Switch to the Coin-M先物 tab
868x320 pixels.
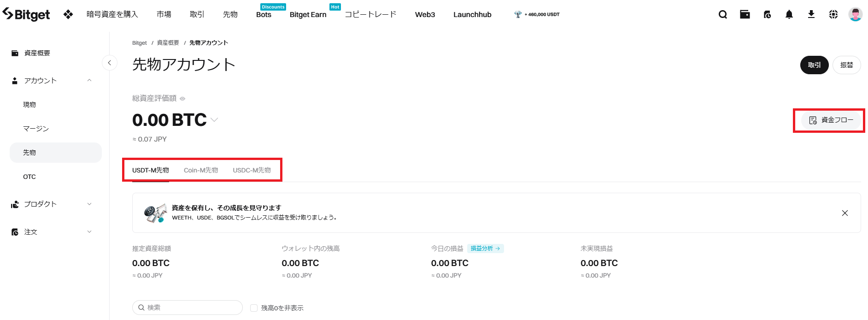[201, 170]
